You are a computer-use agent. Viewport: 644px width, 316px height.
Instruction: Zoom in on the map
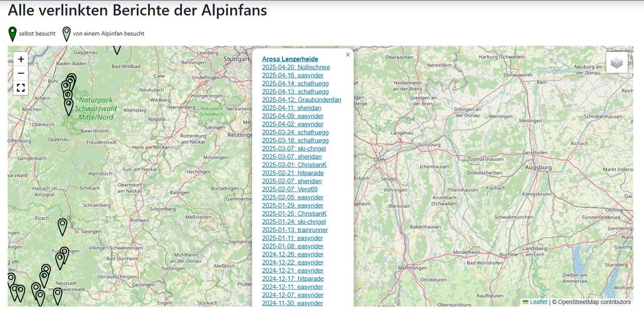(21, 59)
